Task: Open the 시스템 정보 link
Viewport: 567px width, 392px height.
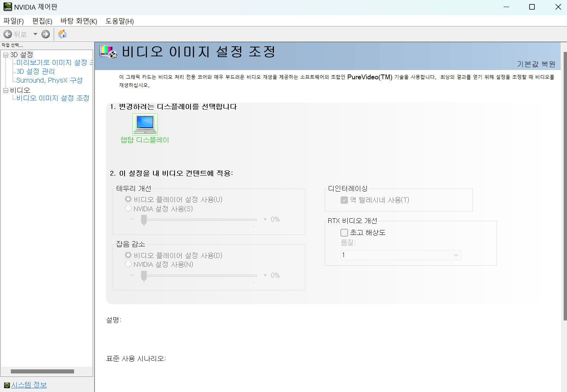Action: pyautogui.click(x=29, y=385)
